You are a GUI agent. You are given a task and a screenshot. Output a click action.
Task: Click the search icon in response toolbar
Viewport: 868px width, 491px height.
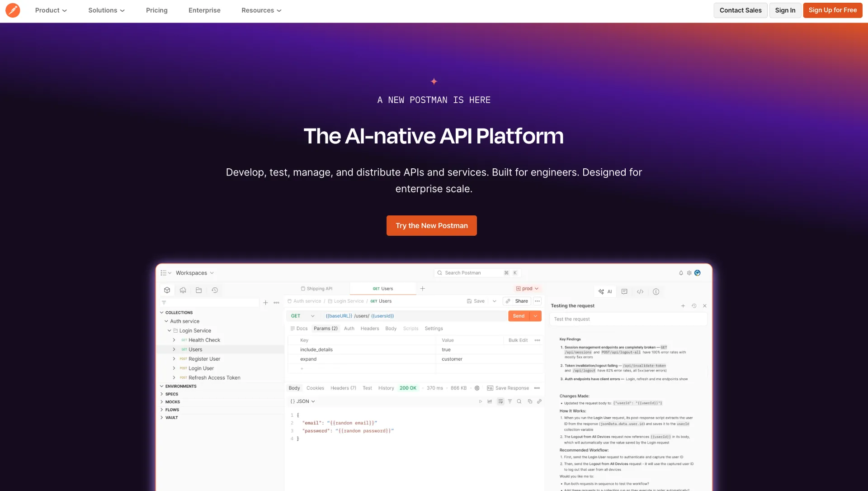(x=519, y=401)
